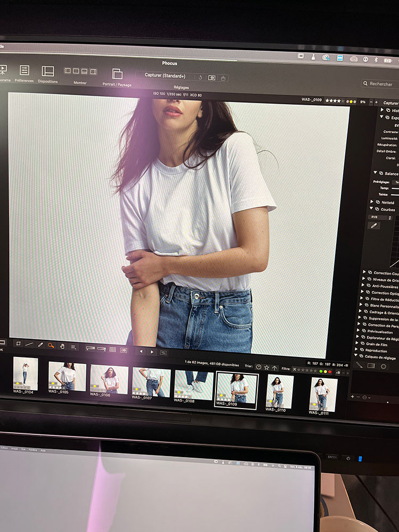Image resolution: width=399 pixels, height=532 pixels.
Task: Go to next image with right arrow
Action: pyautogui.click(x=152, y=352)
